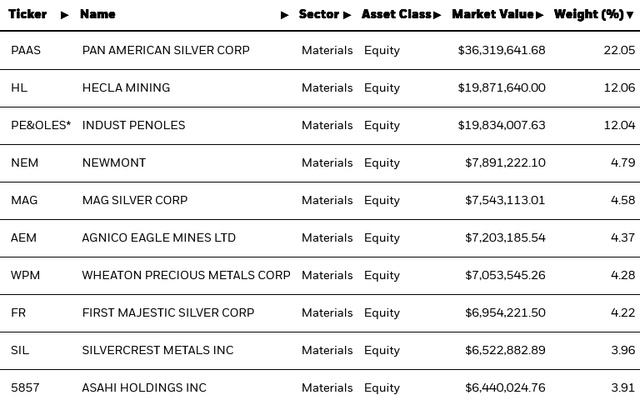Select the NEWMONT holding row
This screenshot has height=400, width=640.
pyautogui.click(x=113, y=163)
